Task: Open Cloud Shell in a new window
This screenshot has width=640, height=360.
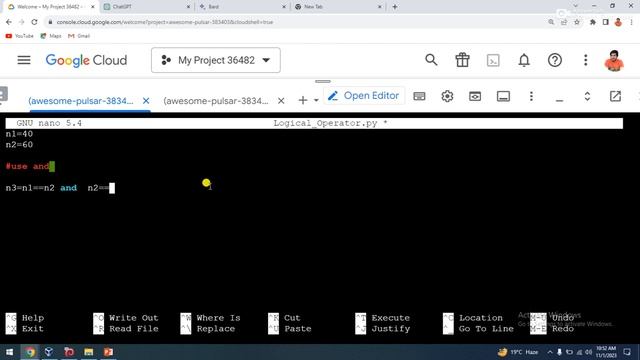Action: [x=615, y=96]
